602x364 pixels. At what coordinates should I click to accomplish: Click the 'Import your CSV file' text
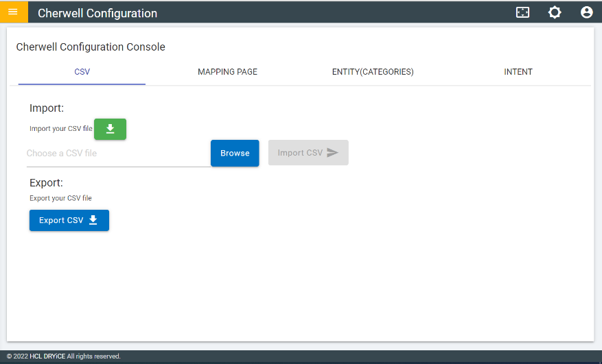(60, 128)
